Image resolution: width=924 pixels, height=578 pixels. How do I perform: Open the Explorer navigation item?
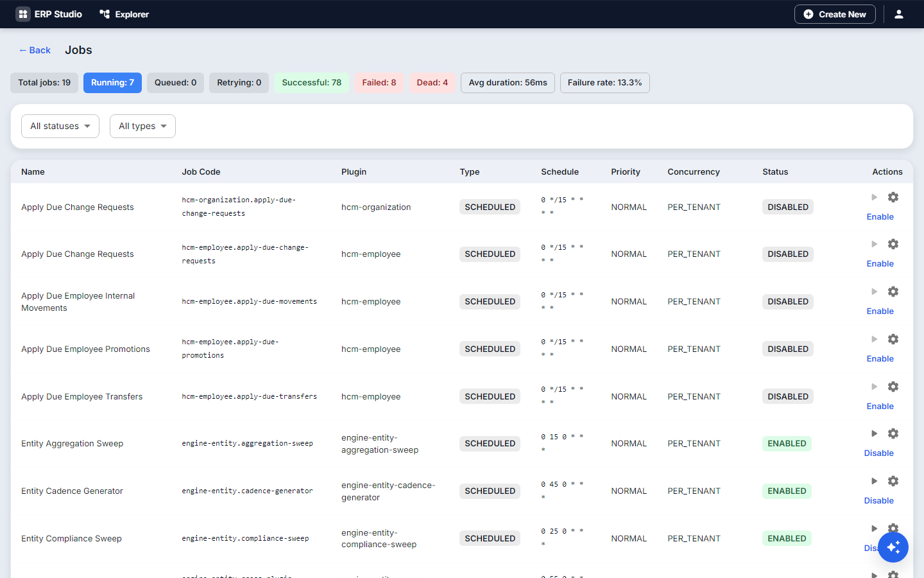pyautogui.click(x=124, y=14)
